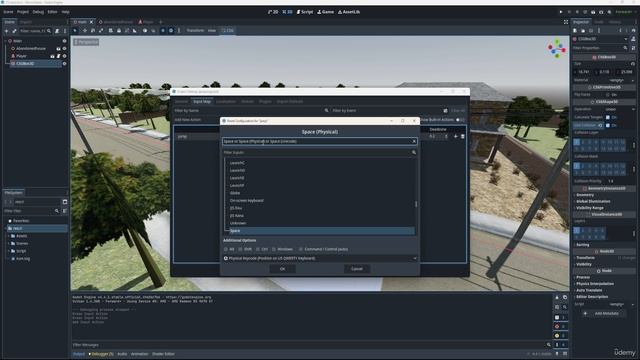This screenshot has height=360, width=640.
Task: Run the project with the play icon
Action: 561,12
